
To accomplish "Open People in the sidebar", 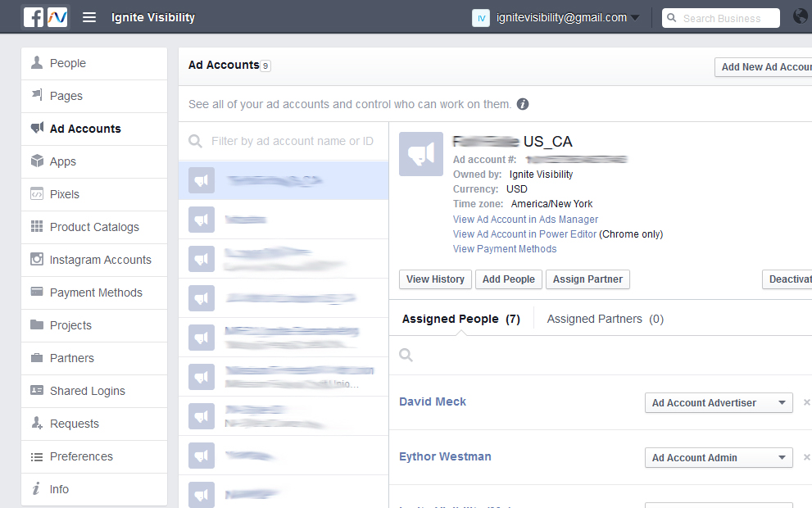I will (94, 63).
